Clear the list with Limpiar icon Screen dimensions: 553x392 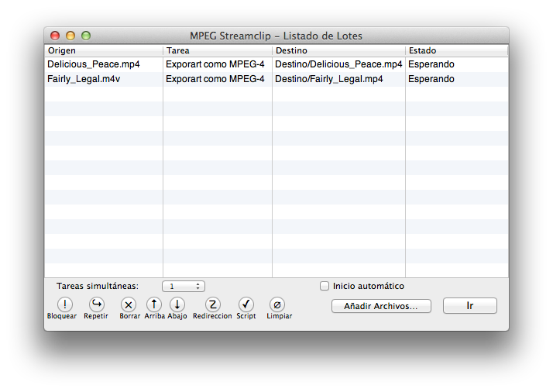tap(277, 304)
